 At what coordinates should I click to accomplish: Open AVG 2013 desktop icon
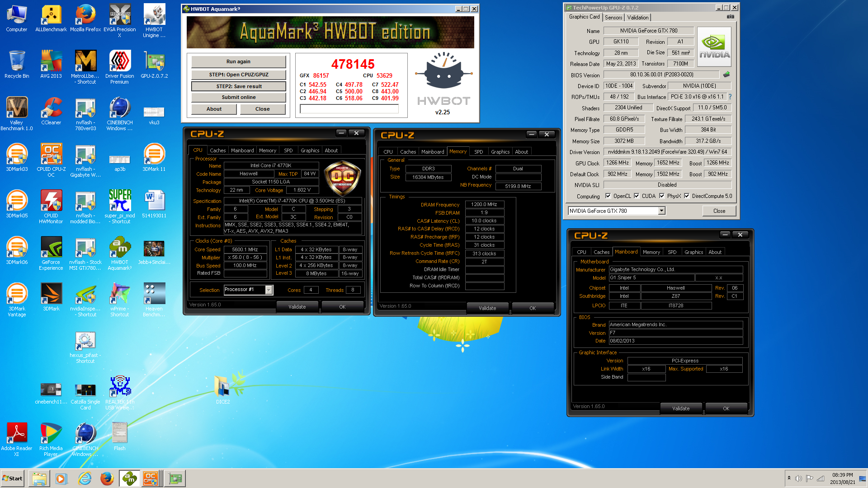click(51, 64)
